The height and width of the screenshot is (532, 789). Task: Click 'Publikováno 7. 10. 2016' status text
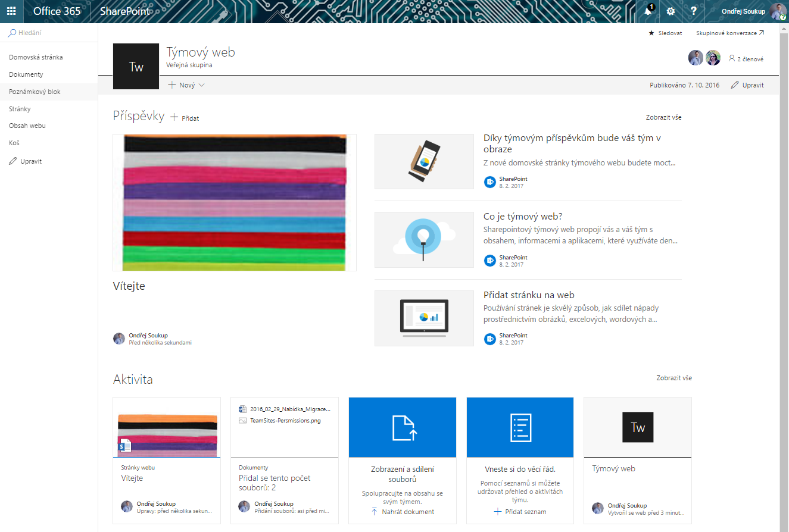684,85
